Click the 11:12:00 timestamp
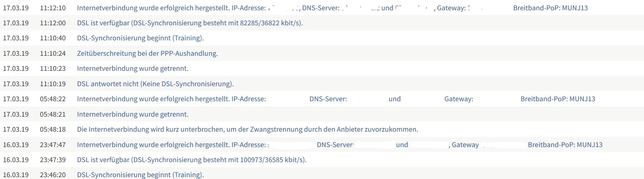Image resolution: width=644 pixels, height=179 pixels. tap(53, 23)
